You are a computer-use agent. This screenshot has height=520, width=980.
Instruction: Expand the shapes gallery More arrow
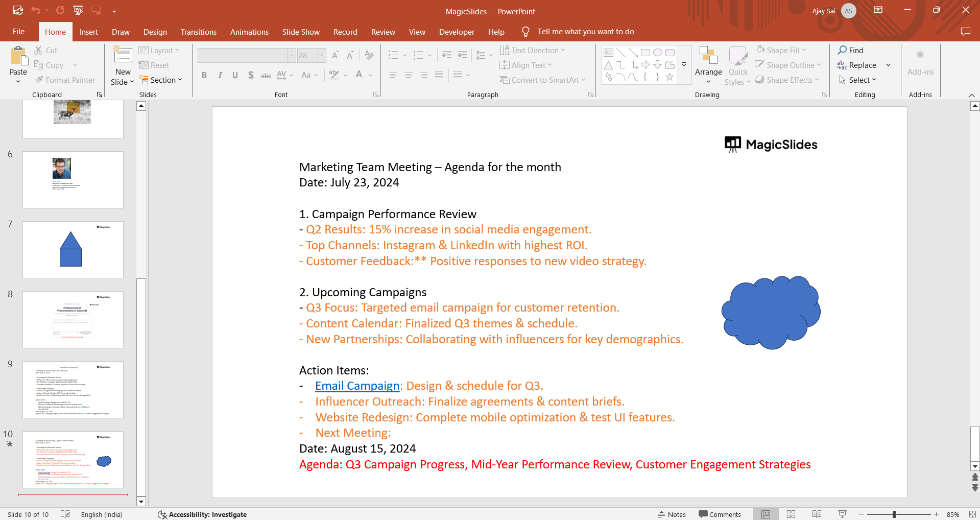point(684,65)
